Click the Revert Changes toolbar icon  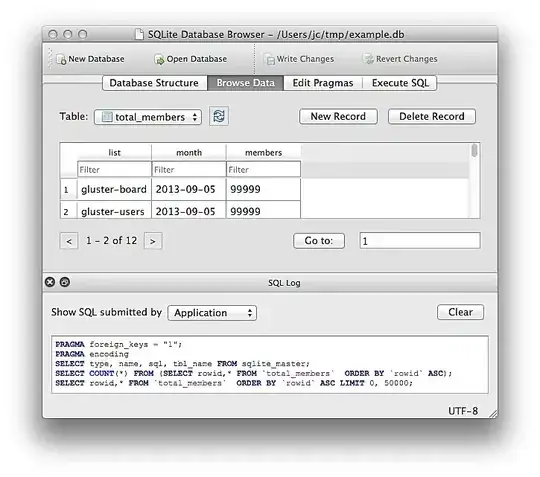point(369,59)
